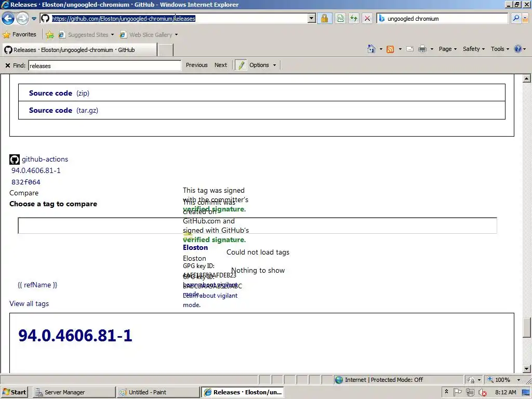Download Source code (zip) link
The image size is (532, 399).
coord(59,93)
